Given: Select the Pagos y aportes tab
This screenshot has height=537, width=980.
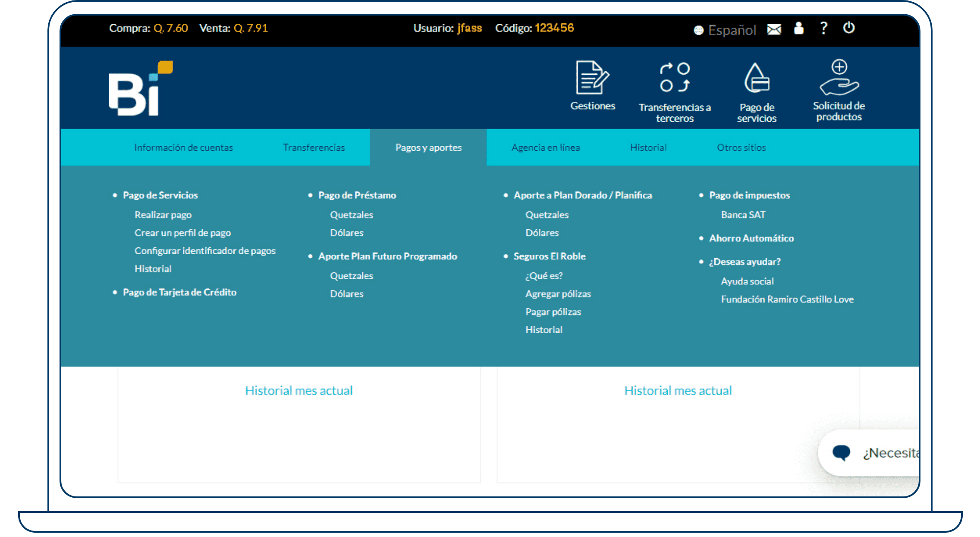Looking at the screenshot, I should (428, 148).
